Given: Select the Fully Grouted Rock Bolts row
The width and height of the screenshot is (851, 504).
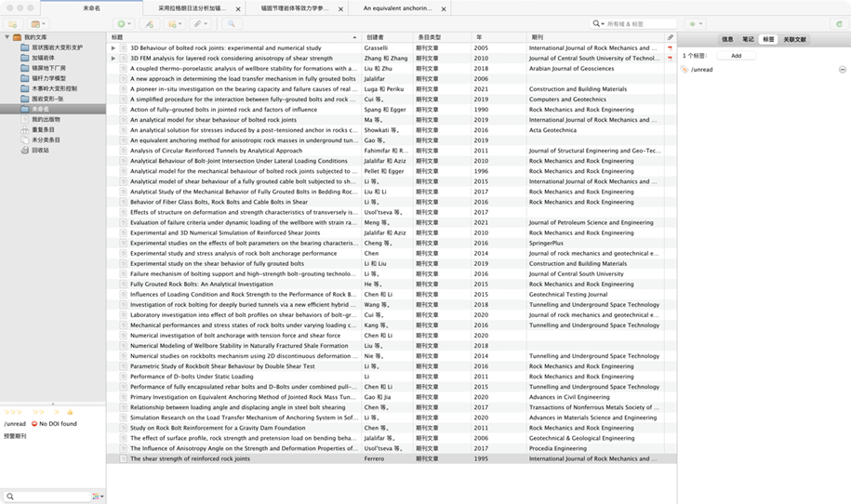Looking at the screenshot, I should (392, 284).
